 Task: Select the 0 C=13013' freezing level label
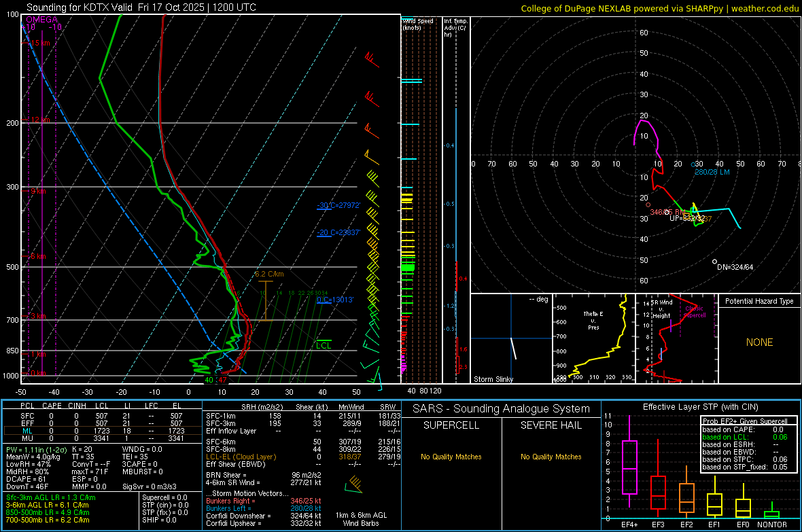pos(335,299)
